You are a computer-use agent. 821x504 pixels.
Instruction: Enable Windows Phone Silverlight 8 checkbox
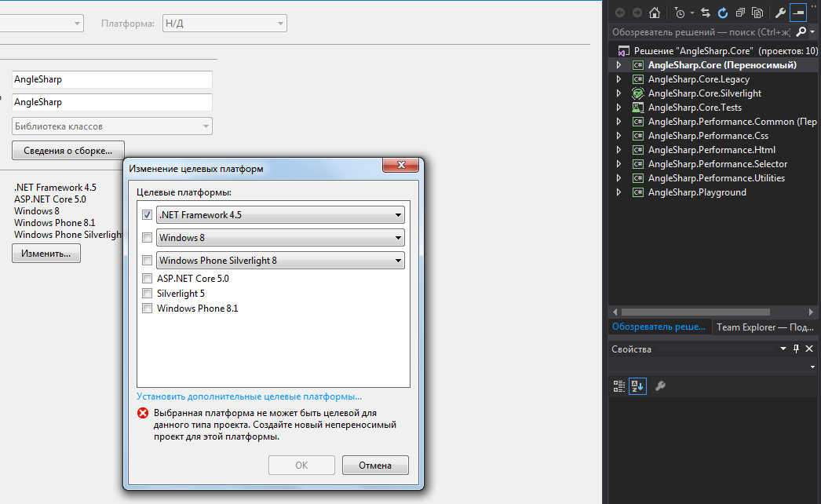tap(147, 261)
